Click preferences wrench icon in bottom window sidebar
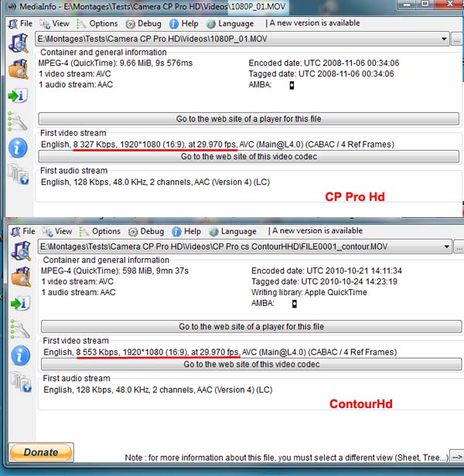464x476 pixels. pos(20,329)
